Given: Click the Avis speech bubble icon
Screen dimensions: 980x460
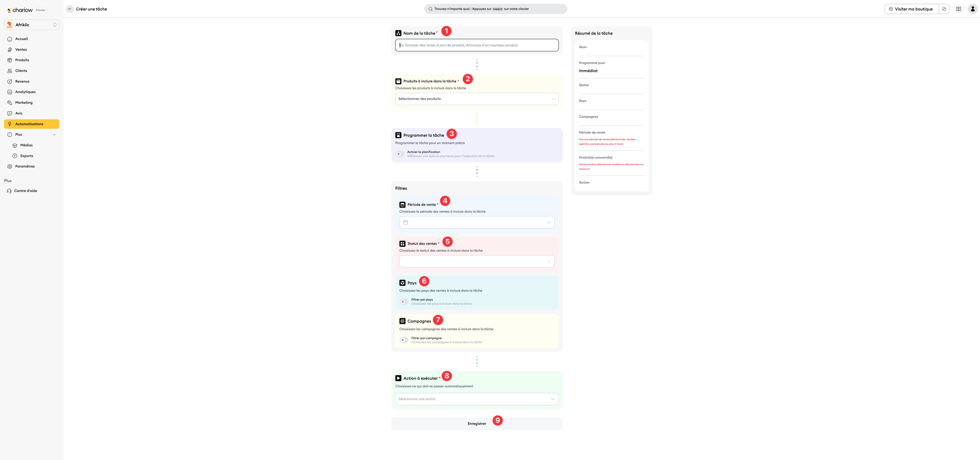Looking at the screenshot, I should point(10,113).
